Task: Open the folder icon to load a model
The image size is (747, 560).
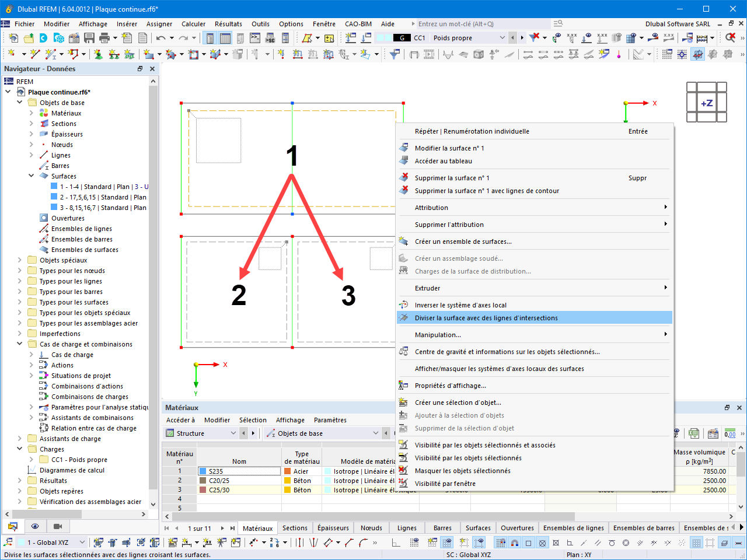Action: pos(29,38)
